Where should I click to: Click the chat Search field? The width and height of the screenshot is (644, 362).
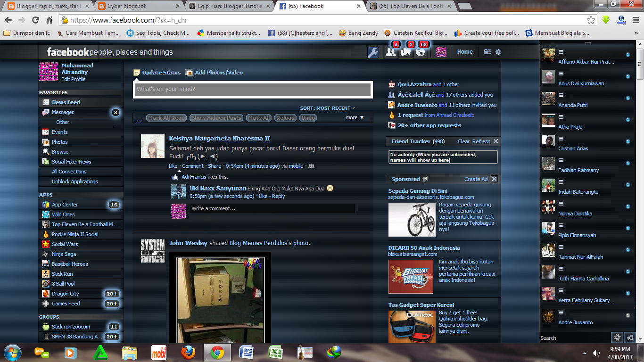click(x=575, y=338)
